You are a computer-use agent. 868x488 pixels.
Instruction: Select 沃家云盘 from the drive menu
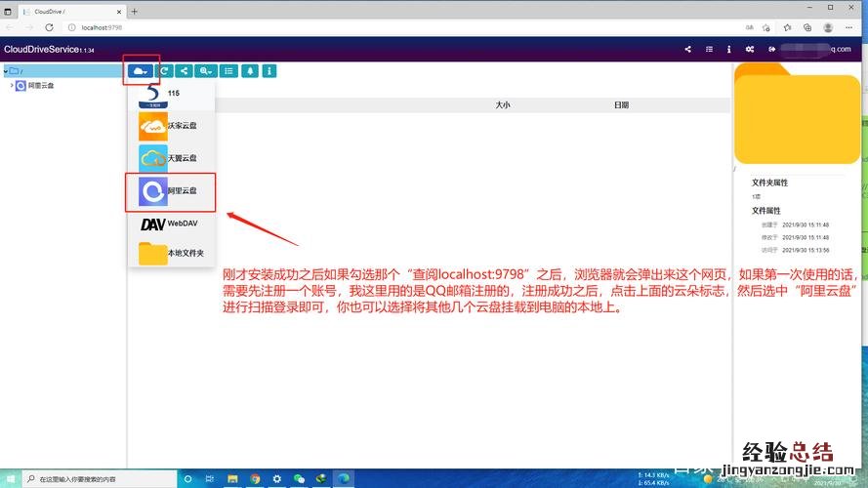point(171,126)
